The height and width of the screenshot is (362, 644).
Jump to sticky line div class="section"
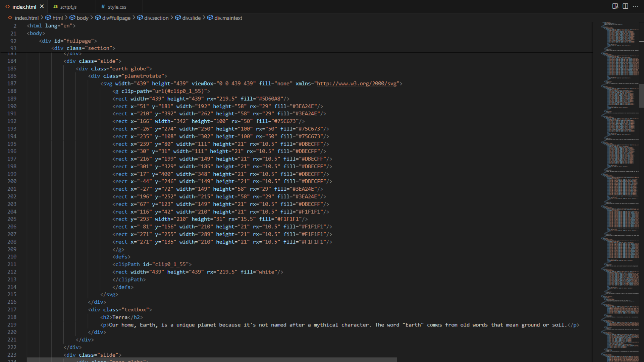(x=83, y=48)
